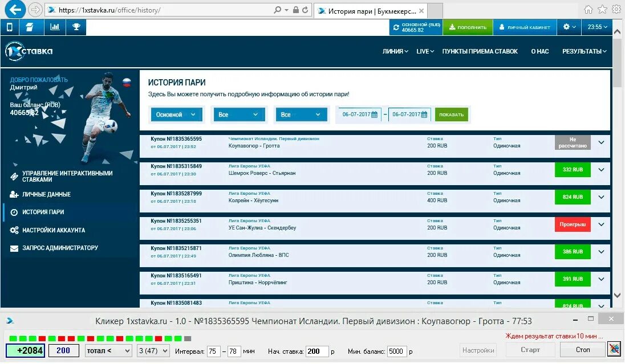Open the 23:55 time dropdown

point(597,27)
